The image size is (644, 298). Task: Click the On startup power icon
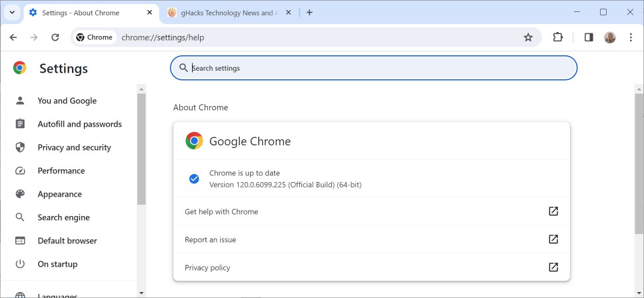point(20,264)
